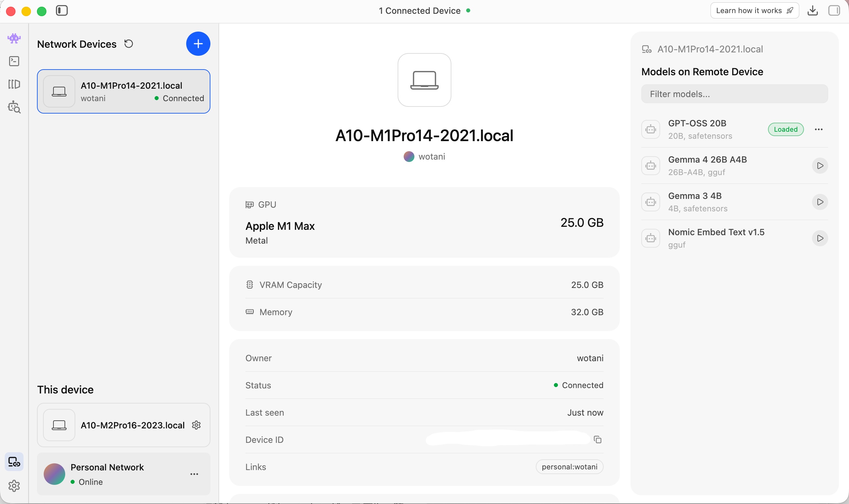Open the GPT-OSS 20B more options menu
The width and height of the screenshot is (849, 504).
818,129
